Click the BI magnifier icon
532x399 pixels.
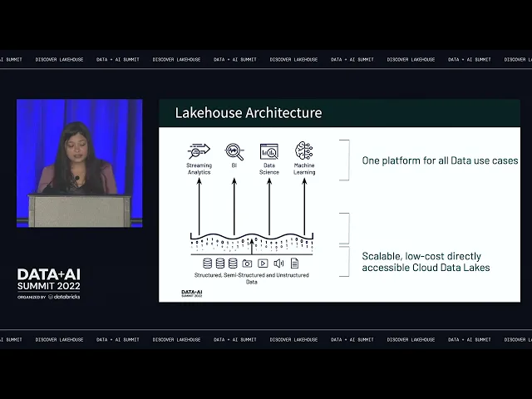[x=234, y=151]
